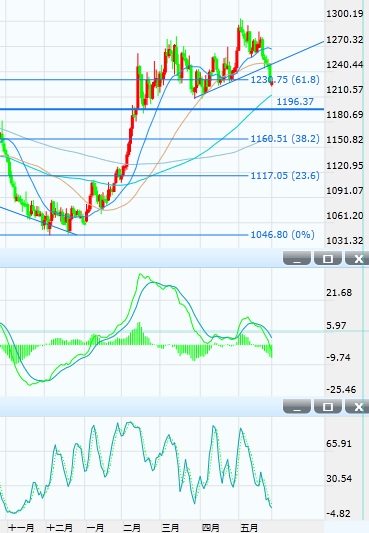Click the 1240.44 price axis value
The height and width of the screenshot is (533, 369).
tap(345, 65)
